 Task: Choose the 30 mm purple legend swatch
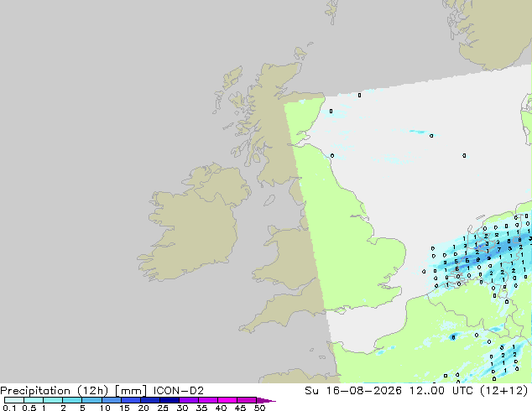coord(189,400)
